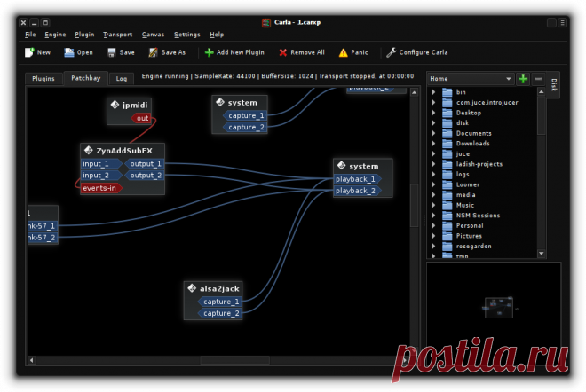Click the mini canvas preview thumbnail
586x392 pixels.
(x=499, y=308)
